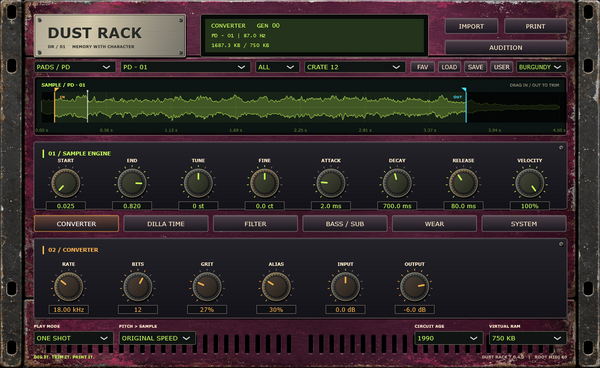The width and height of the screenshot is (600, 368).
Task: Switch to the DILLA TIME tab
Action: (166, 224)
